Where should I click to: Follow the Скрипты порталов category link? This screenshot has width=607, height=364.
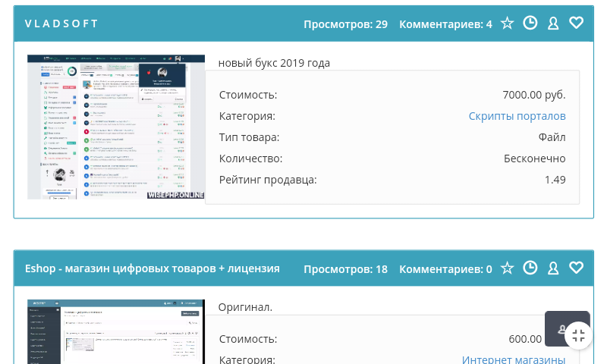click(x=517, y=116)
